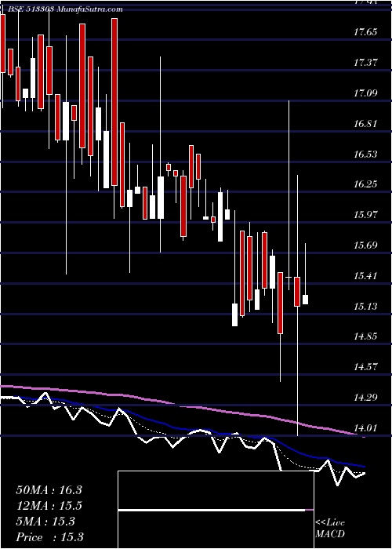
Task: Select the 14.85 price axis label
Action: [365, 336]
